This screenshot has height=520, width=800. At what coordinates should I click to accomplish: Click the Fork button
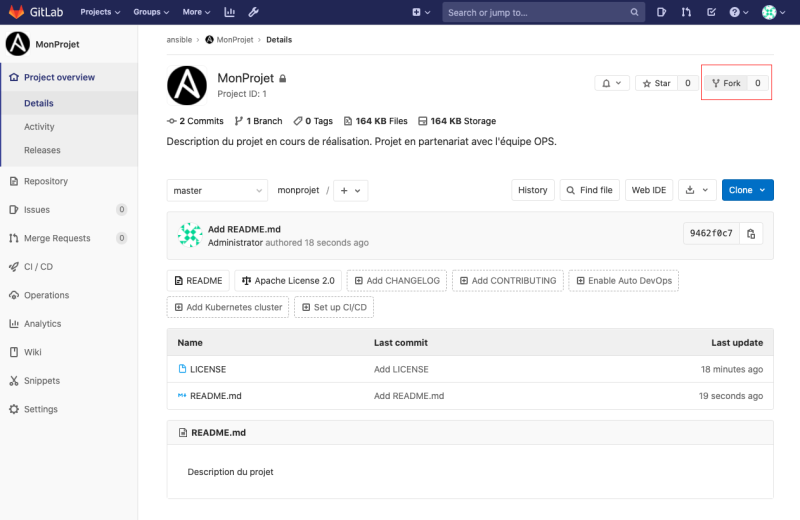pos(726,83)
